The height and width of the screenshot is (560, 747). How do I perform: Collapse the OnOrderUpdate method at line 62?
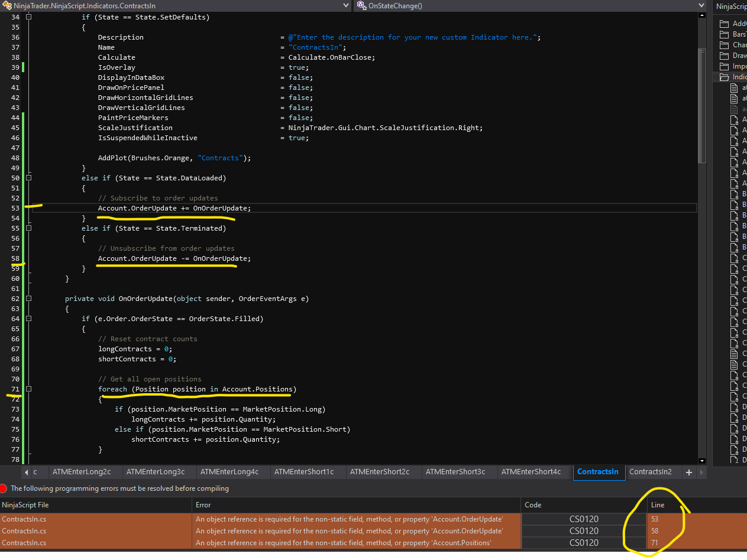point(28,299)
